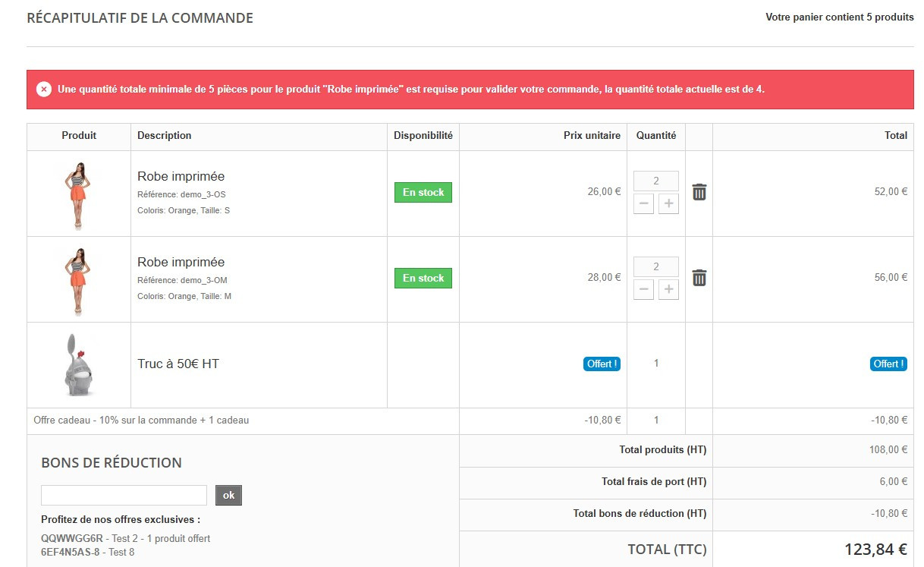
Task: Click the Robe imprimée demo_3-OS title link
Action: pos(181,176)
